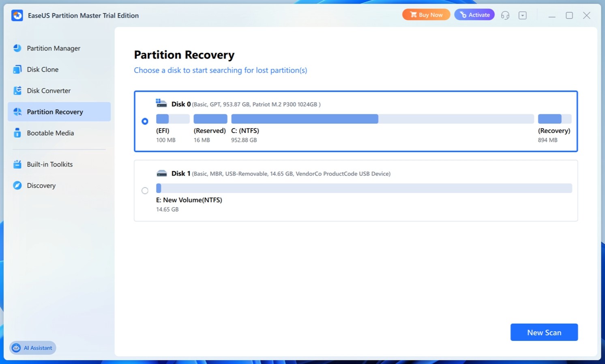Open the Discovery panel
This screenshot has width=605, height=364.
pos(41,185)
